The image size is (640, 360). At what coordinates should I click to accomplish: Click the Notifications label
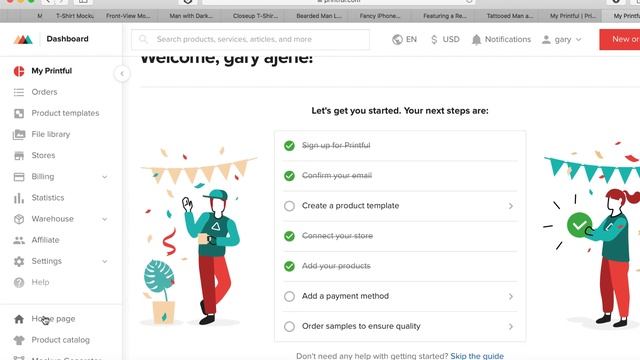click(x=508, y=40)
